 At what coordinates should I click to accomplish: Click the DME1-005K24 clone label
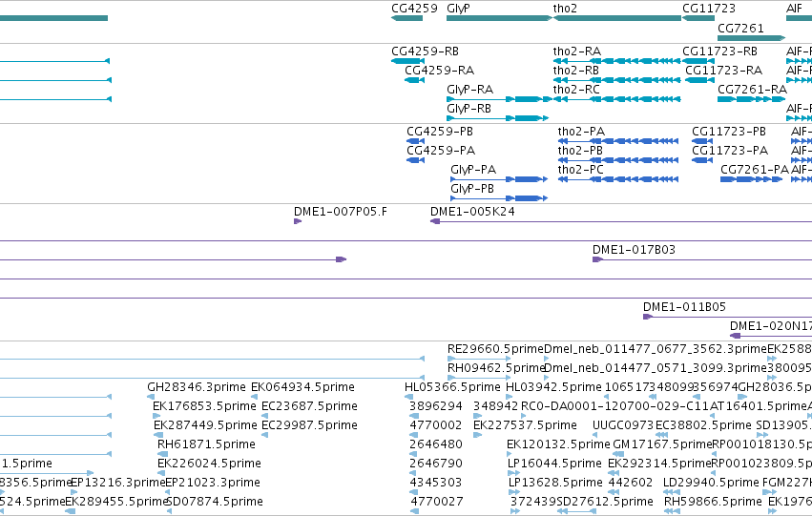click(x=472, y=212)
